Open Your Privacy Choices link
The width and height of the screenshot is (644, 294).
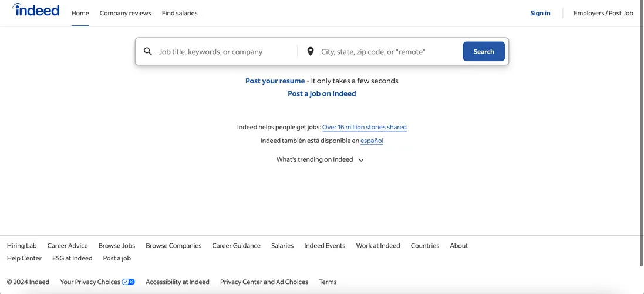coord(97,282)
